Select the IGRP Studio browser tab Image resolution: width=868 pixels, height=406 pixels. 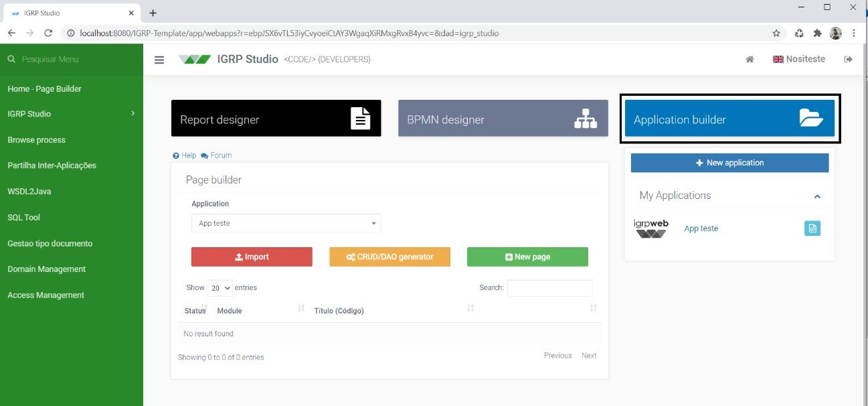(71, 13)
